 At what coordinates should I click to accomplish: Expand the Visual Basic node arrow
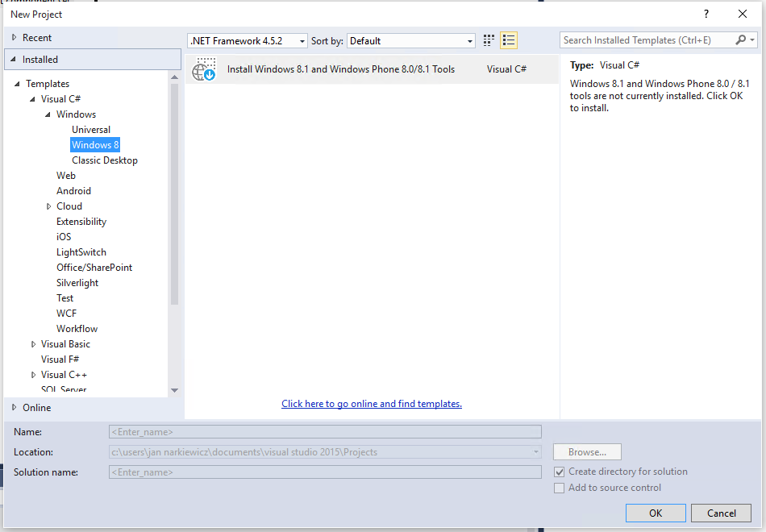click(33, 344)
